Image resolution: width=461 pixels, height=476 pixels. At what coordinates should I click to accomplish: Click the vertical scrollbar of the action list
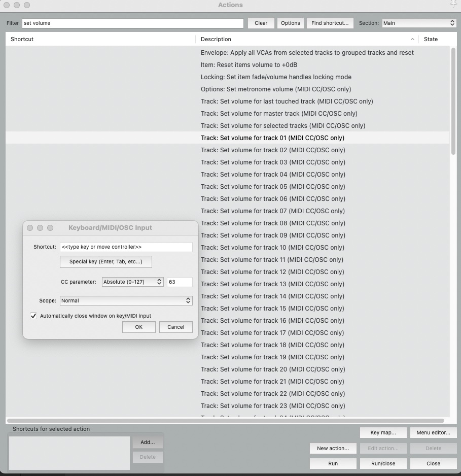[x=453, y=101]
